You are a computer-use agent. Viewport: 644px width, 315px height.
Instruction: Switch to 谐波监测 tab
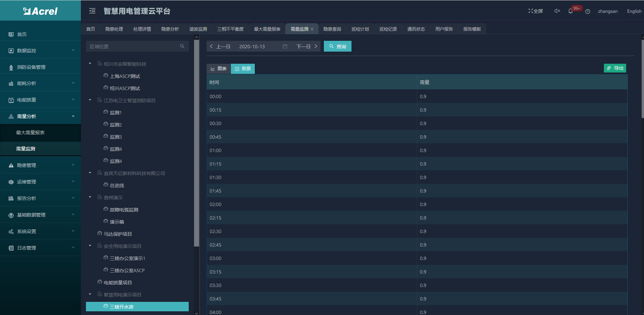[198, 29]
